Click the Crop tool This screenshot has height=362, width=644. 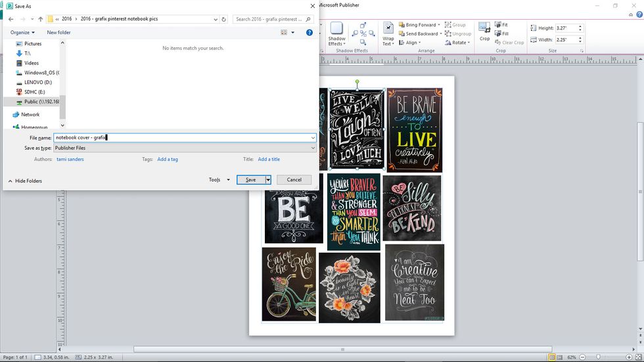(x=485, y=32)
